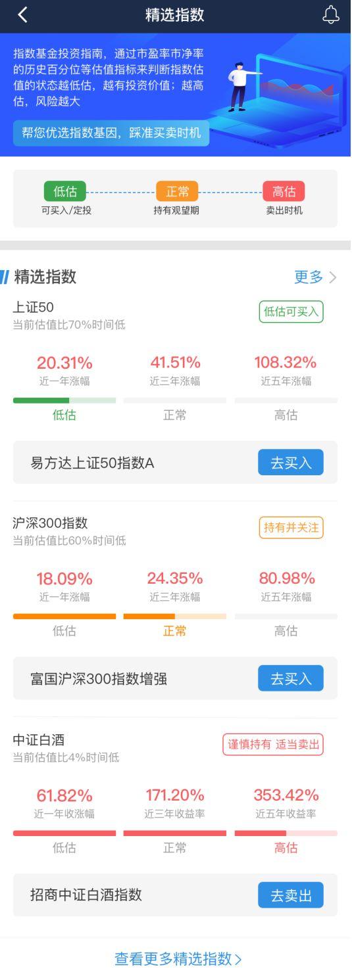
Task: Tap the 低估可买入 badge for 上证50
Action: pyautogui.click(x=291, y=312)
